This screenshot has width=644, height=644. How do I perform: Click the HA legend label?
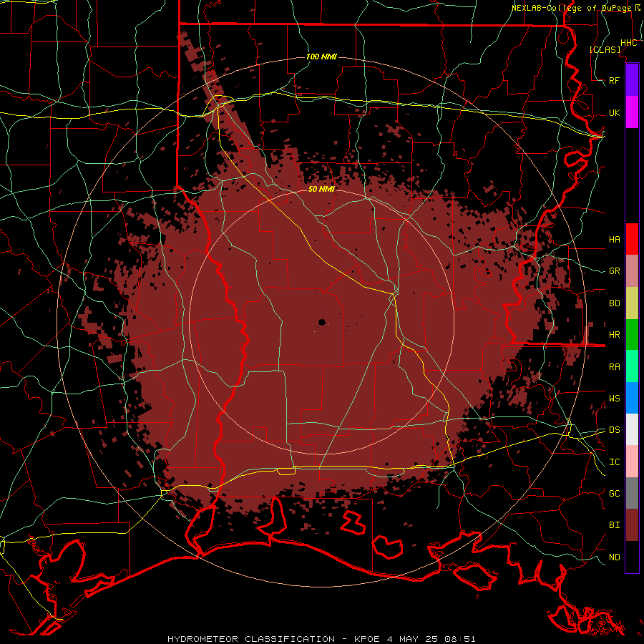coord(615,240)
